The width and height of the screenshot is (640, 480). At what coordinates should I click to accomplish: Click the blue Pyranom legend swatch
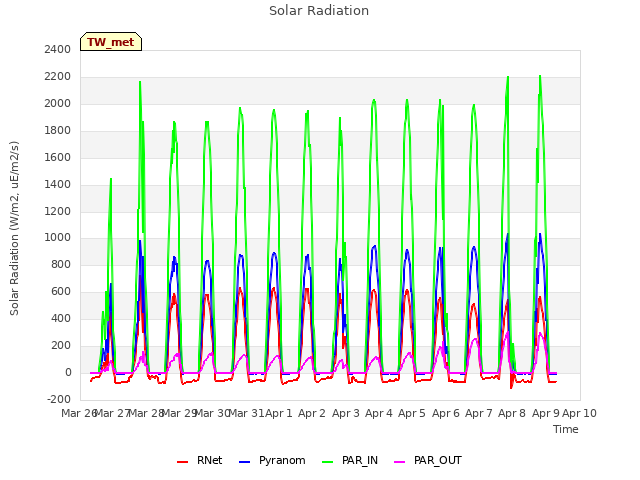(x=244, y=462)
